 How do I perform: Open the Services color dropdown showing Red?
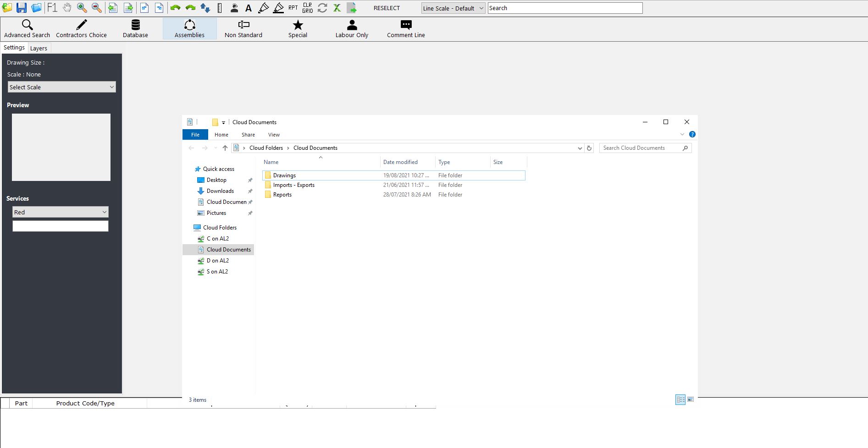point(61,212)
